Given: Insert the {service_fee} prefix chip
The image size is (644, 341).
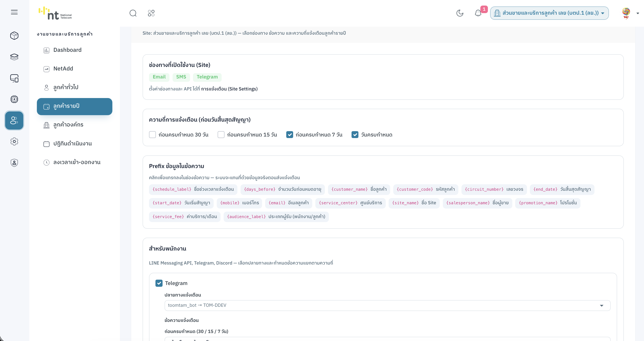Looking at the screenshot, I should click(185, 217).
